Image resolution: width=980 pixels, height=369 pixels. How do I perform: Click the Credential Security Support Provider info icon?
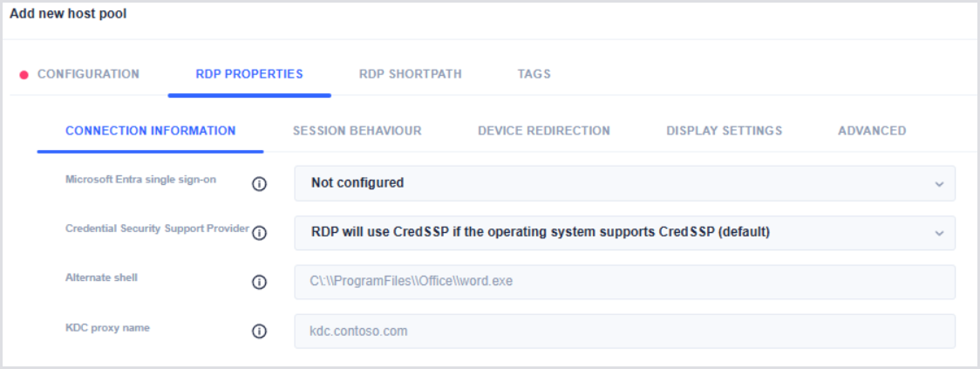259,233
